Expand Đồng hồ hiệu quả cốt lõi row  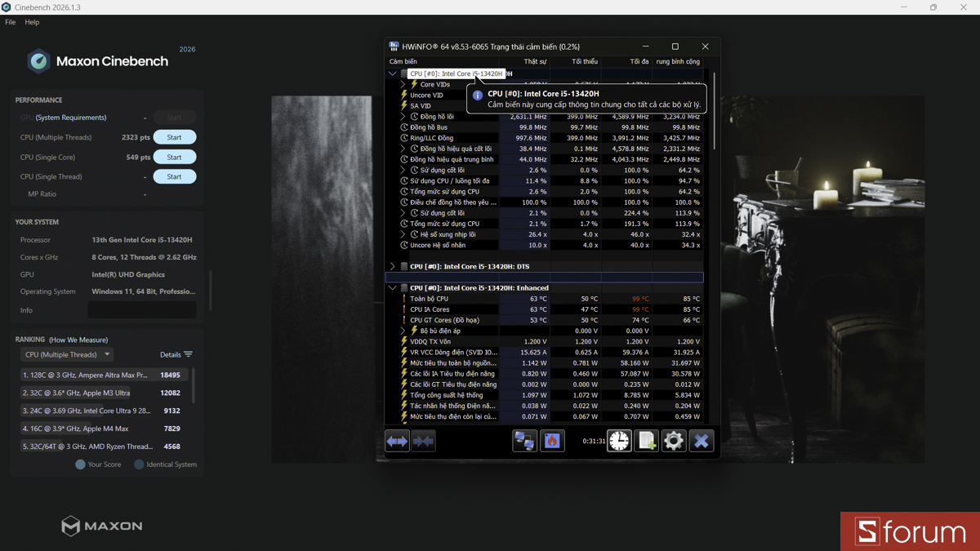[x=403, y=149]
